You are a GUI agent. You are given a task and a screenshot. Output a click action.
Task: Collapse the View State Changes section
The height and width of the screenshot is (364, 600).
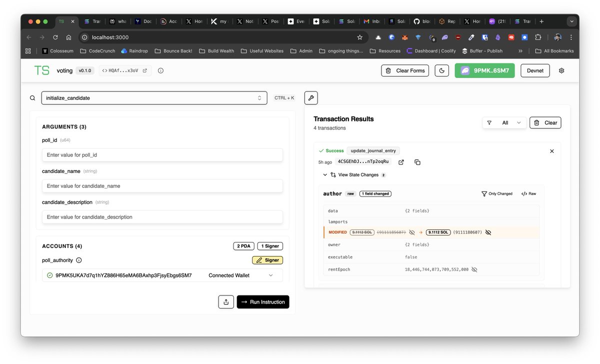pos(354,175)
